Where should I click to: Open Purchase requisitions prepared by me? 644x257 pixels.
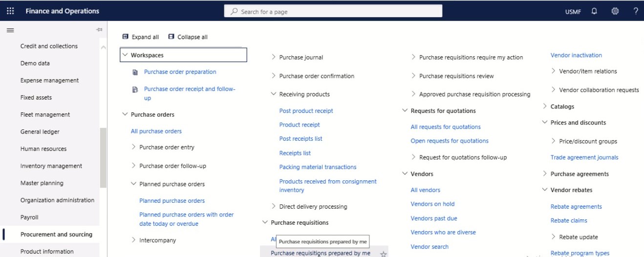click(x=321, y=253)
